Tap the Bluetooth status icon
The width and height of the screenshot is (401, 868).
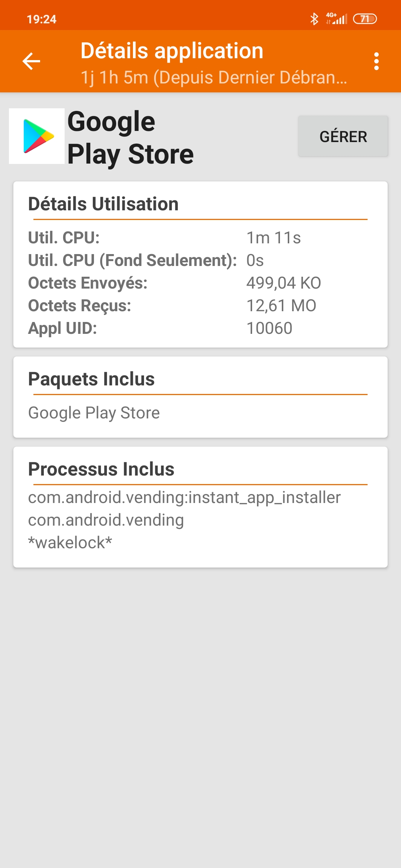[314, 19]
